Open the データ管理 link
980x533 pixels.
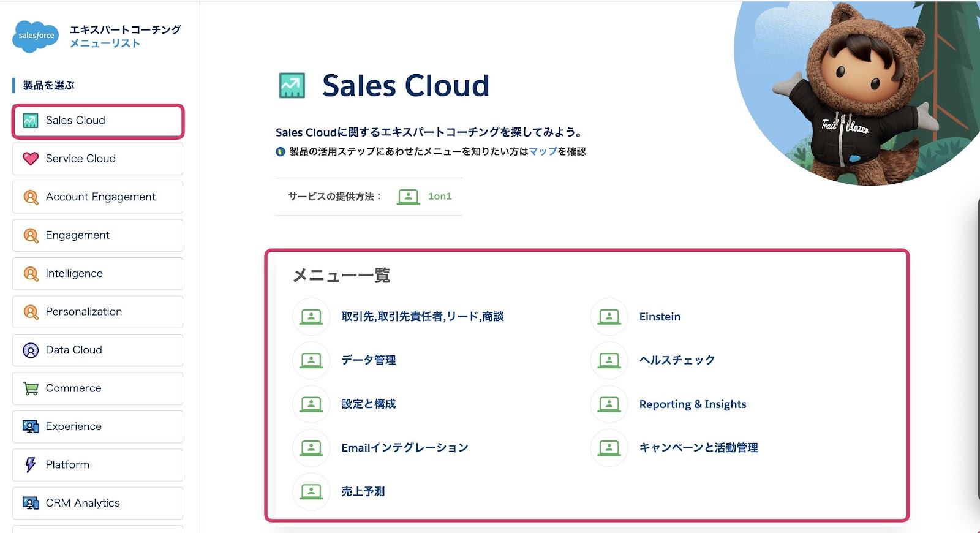pyautogui.click(x=369, y=360)
